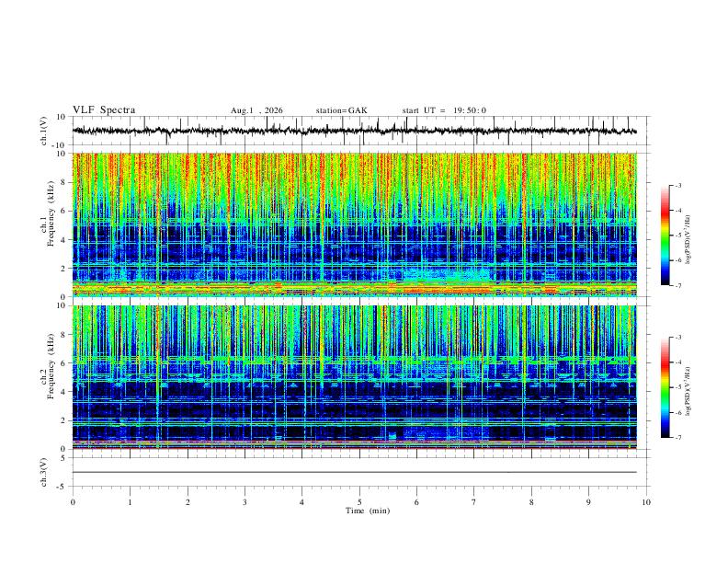Click the cyan emission patch in ch.1 spectrogram
This screenshot has height=563, width=728.
(448, 274)
